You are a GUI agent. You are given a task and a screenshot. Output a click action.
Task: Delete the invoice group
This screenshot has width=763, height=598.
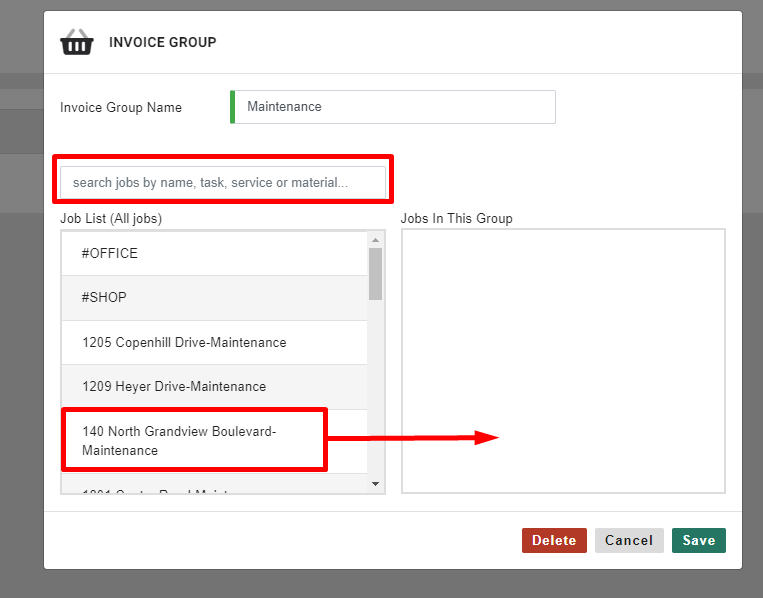(x=554, y=541)
